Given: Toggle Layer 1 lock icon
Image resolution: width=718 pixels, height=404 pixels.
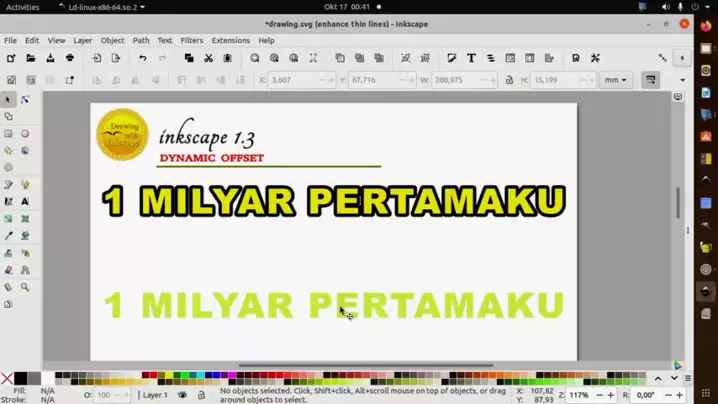Looking at the screenshot, I should click(x=202, y=395).
